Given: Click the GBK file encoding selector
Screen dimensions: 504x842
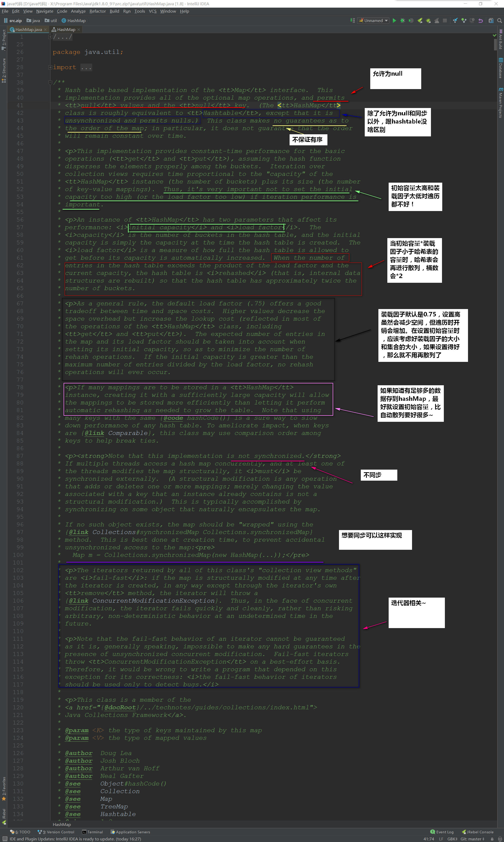Looking at the screenshot, I should (452, 839).
